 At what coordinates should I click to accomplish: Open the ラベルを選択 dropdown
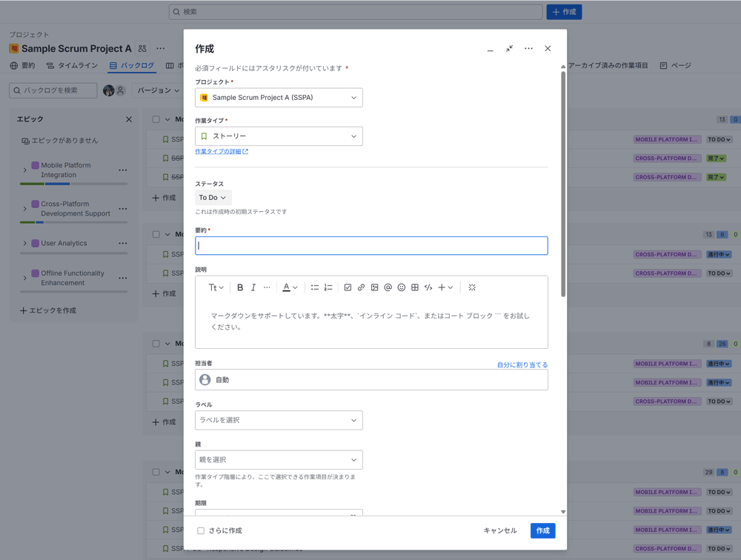click(279, 420)
